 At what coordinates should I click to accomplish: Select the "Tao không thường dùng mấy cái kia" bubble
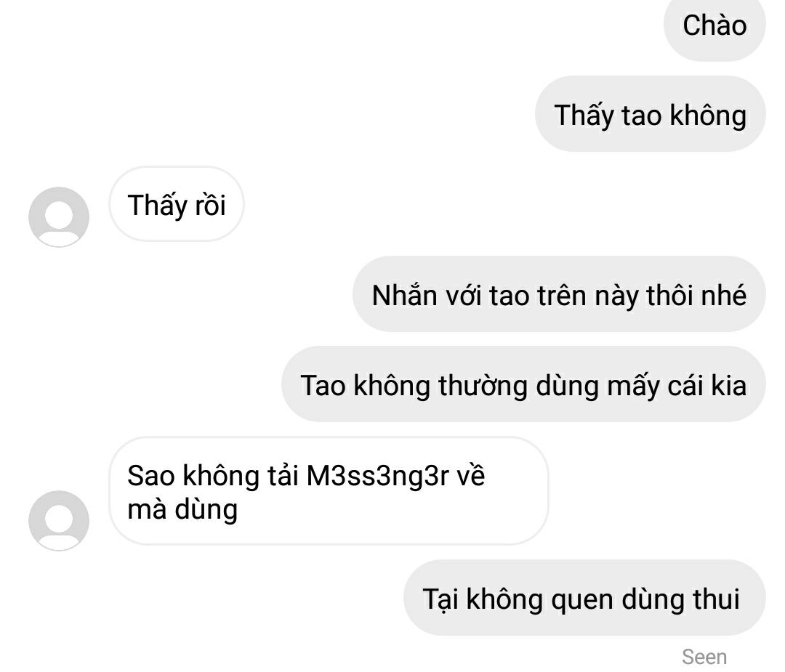[x=523, y=384]
